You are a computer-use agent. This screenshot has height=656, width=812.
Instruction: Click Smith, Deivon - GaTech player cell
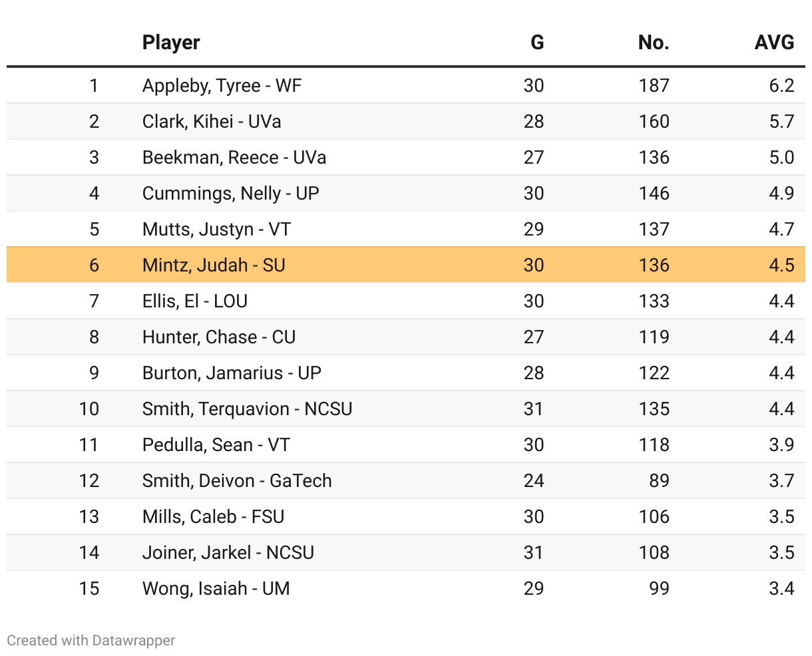pos(237,481)
